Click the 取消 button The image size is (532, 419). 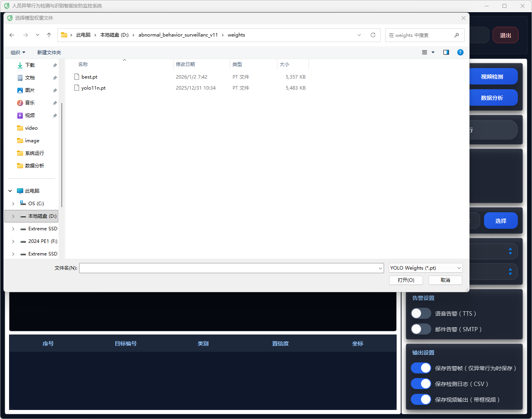[x=445, y=280]
